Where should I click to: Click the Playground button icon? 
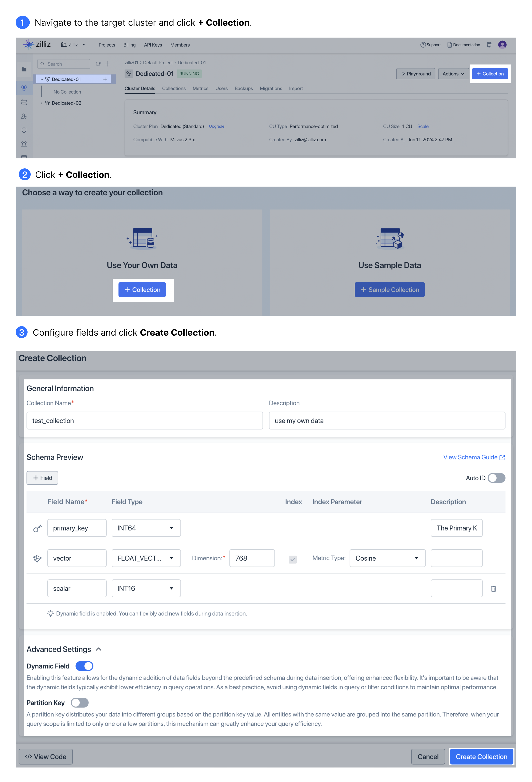406,74
